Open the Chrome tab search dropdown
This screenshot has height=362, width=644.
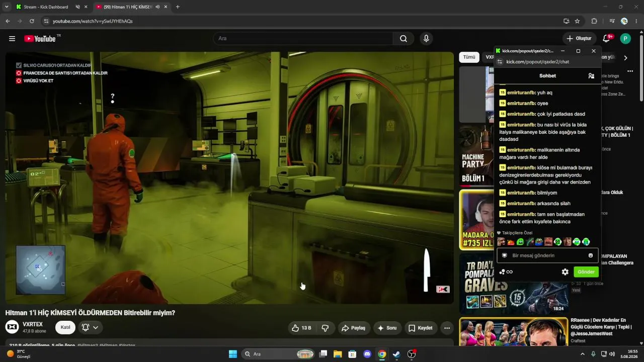click(7, 7)
